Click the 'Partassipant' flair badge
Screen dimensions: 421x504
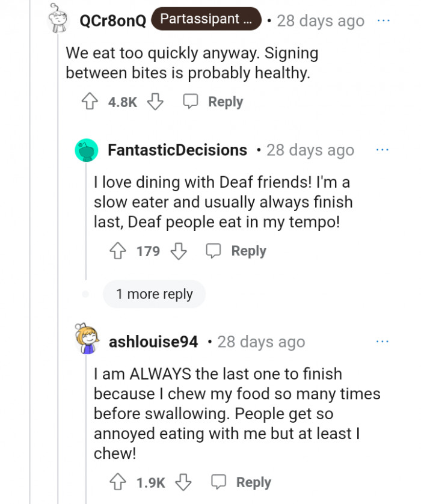pyautogui.click(x=206, y=19)
